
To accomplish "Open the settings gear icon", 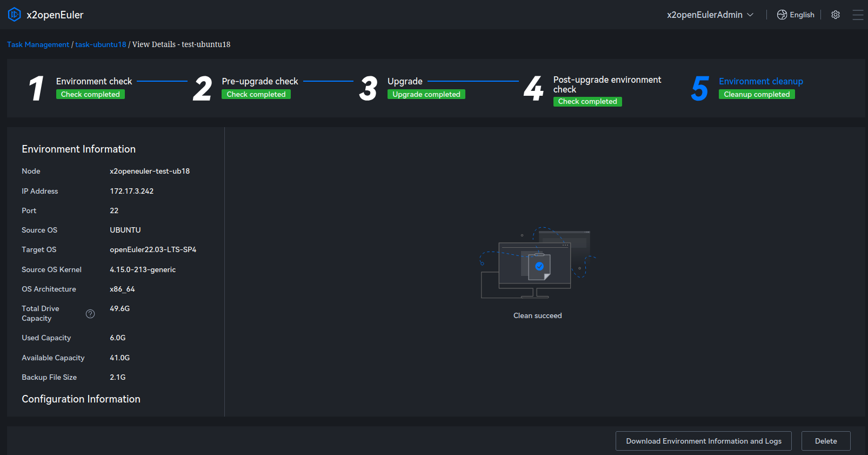I will 836,15.
